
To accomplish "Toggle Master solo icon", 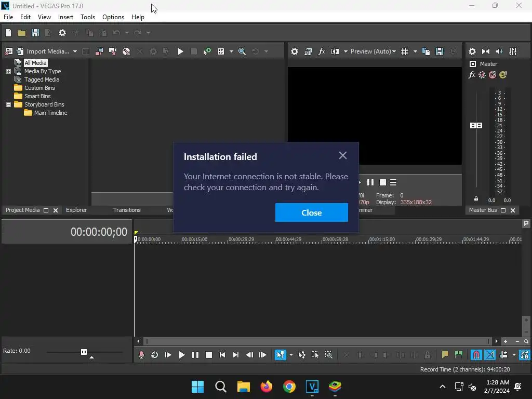I will coord(503,75).
